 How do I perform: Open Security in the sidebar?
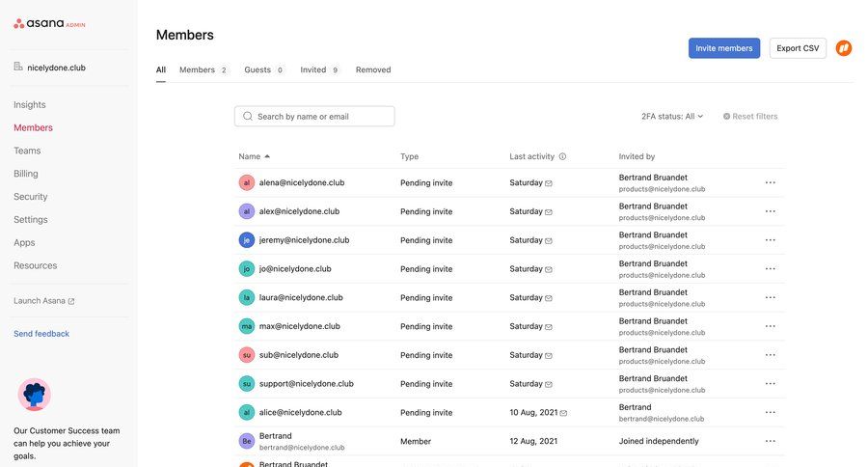pos(31,197)
